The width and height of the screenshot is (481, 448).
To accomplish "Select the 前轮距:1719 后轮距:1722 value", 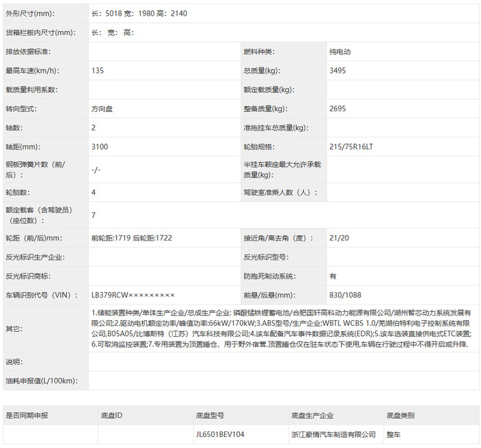I will point(133,238).
